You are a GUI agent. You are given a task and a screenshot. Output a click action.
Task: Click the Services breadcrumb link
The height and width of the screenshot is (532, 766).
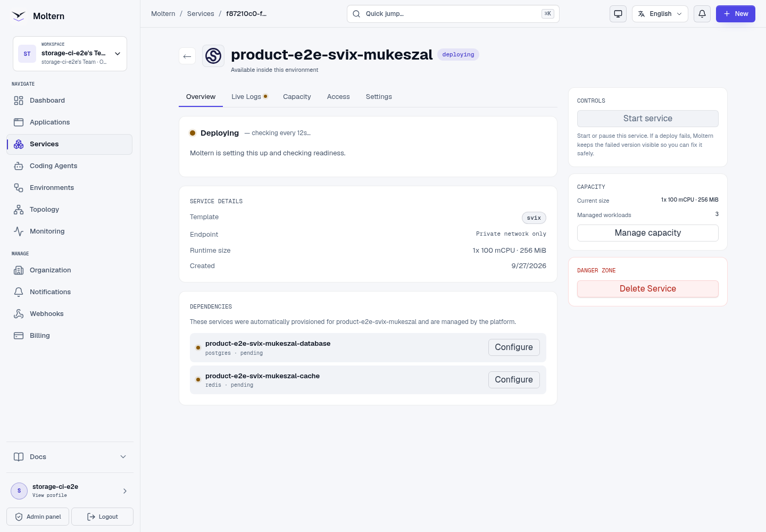click(201, 14)
